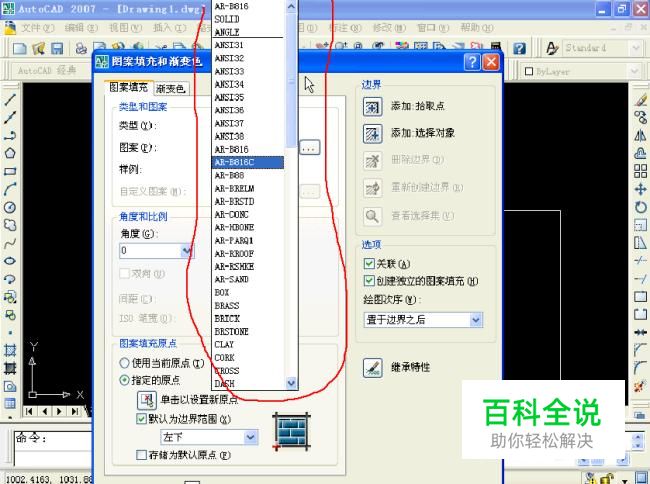Image resolution: width=650 pixels, height=484 pixels.
Task: Choose CLAY in the pattern list
Action: (248, 345)
